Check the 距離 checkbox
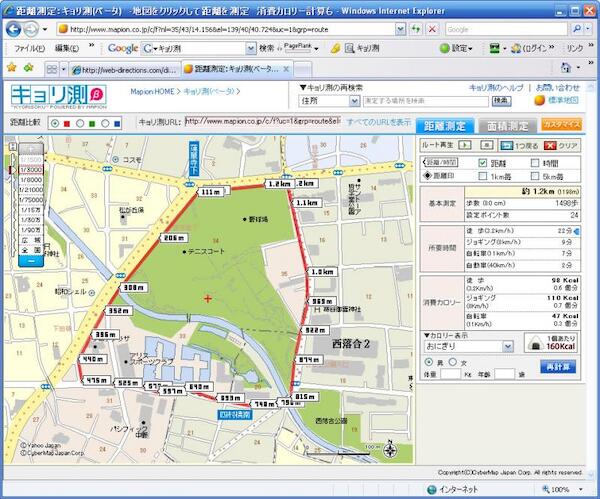The image size is (600, 499). [x=483, y=163]
